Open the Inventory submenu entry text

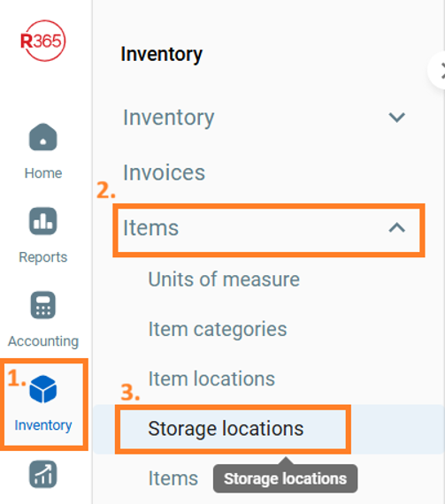[168, 118]
